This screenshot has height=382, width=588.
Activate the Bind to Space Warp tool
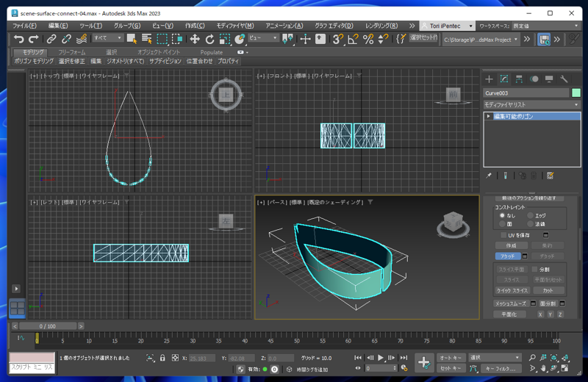(x=82, y=39)
